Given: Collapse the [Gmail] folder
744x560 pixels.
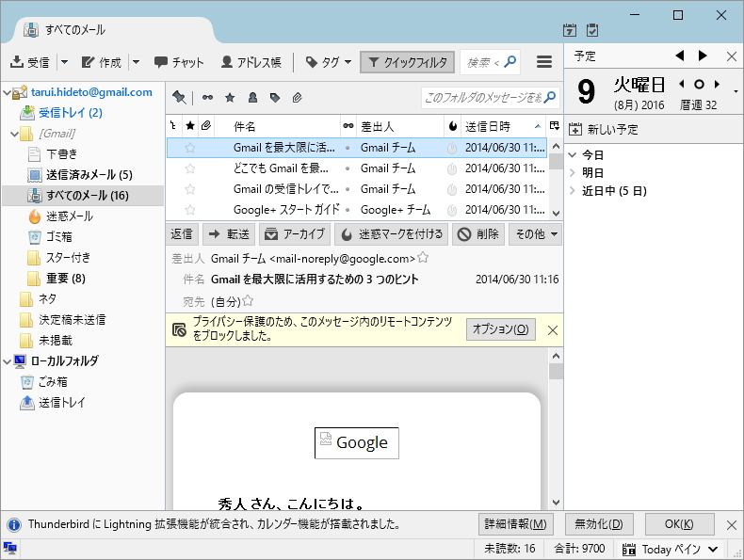Looking at the screenshot, I should click(x=15, y=134).
